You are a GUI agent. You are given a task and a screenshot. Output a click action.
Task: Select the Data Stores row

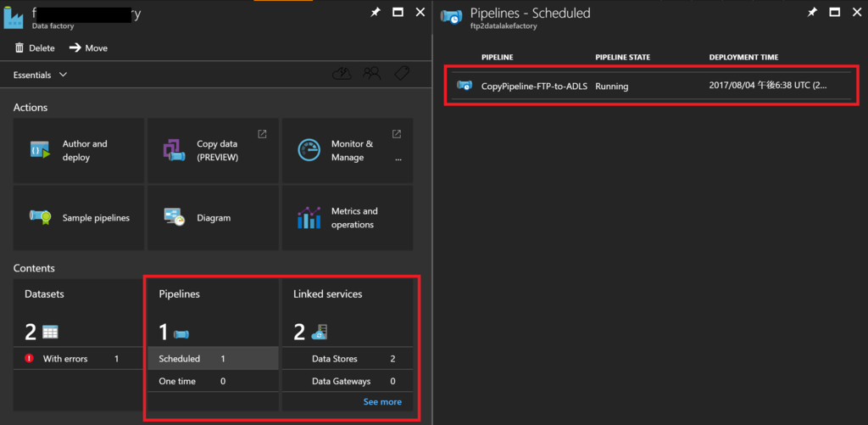point(348,359)
